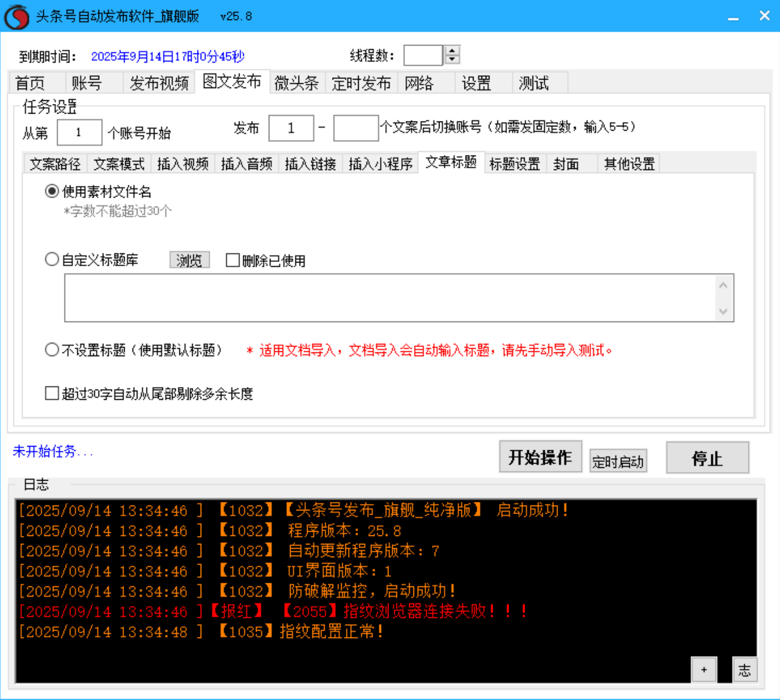Select the 自定义标题库 radio option

point(52,259)
